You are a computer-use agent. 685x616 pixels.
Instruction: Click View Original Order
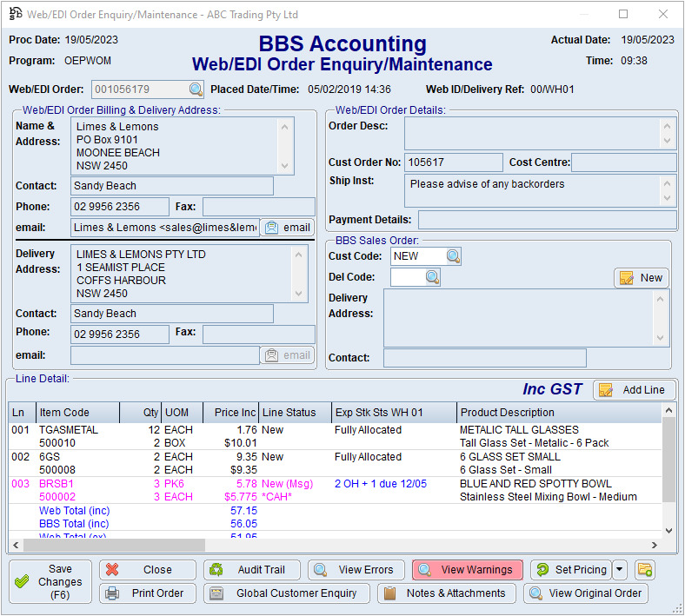pos(586,593)
